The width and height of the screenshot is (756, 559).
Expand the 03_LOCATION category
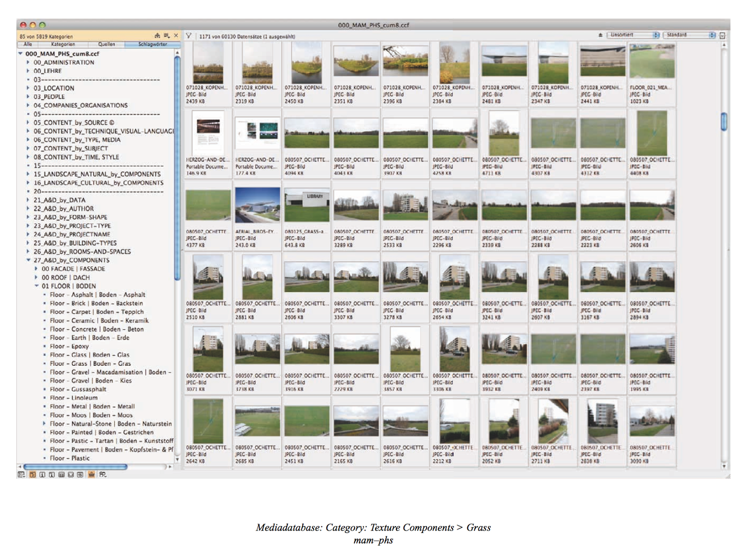[x=28, y=88]
